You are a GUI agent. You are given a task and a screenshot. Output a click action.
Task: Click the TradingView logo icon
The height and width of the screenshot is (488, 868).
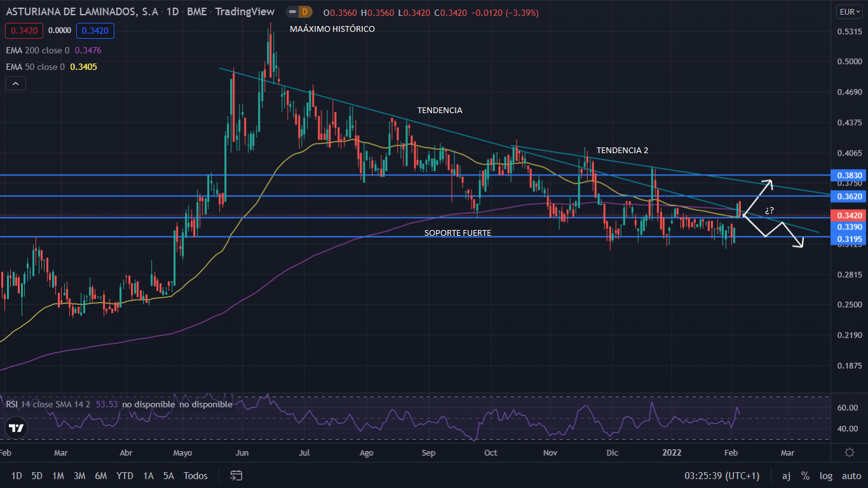(16, 428)
